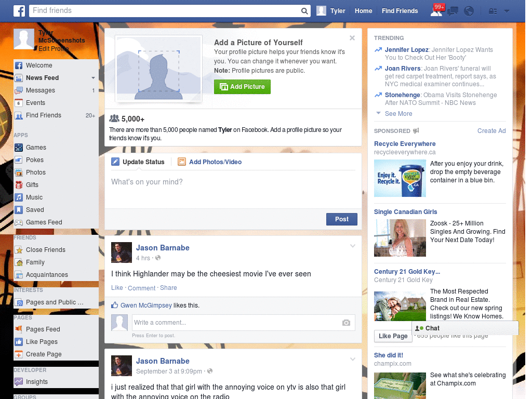This screenshot has height=399, width=532.
Task: Click Create Page plus icon
Action: tap(19, 354)
